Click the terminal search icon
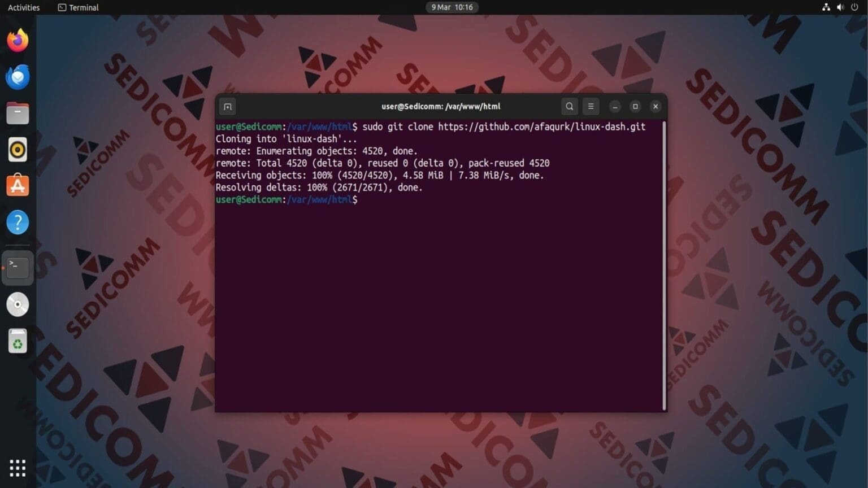 pyautogui.click(x=569, y=106)
